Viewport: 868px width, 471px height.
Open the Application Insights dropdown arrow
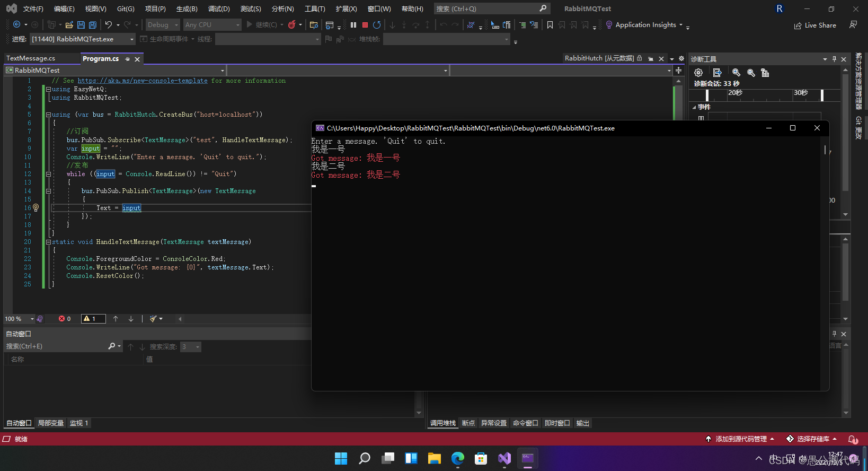click(x=681, y=25)
